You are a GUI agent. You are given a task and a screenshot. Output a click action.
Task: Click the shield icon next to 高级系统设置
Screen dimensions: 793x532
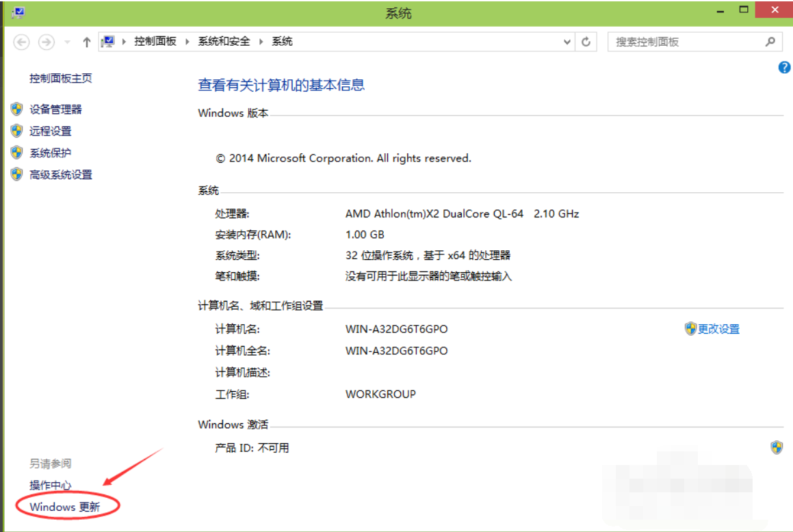[x=16, y=174]
